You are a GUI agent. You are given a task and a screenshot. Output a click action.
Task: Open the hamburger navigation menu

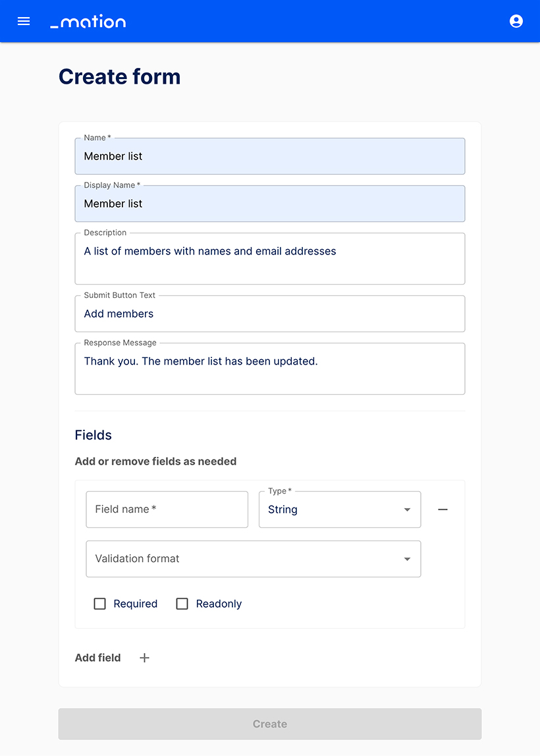[24, 21]
